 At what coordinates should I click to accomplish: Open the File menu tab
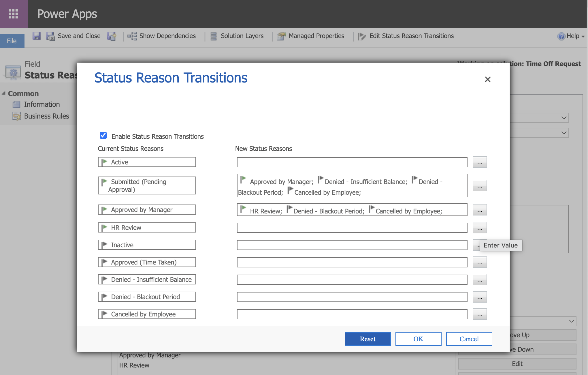[12, 41]
